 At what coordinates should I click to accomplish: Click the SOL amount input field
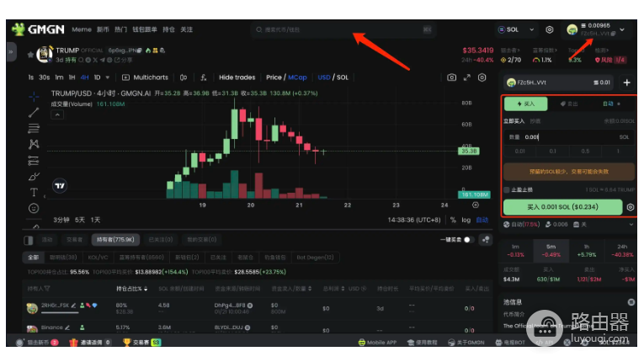[569, 137]
